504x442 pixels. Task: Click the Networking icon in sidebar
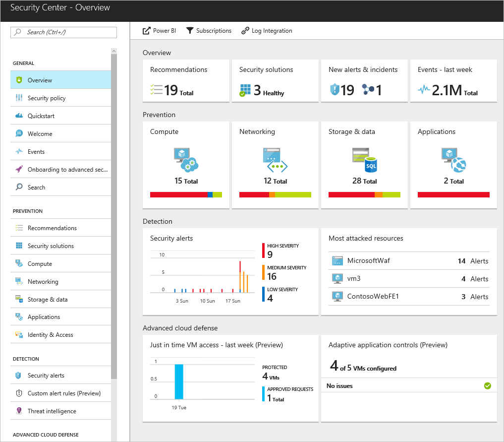tap(19, 281)
